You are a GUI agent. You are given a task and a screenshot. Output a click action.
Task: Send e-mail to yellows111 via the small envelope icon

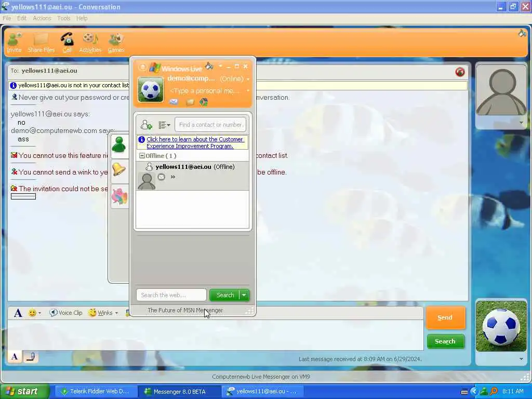[162, 177]
